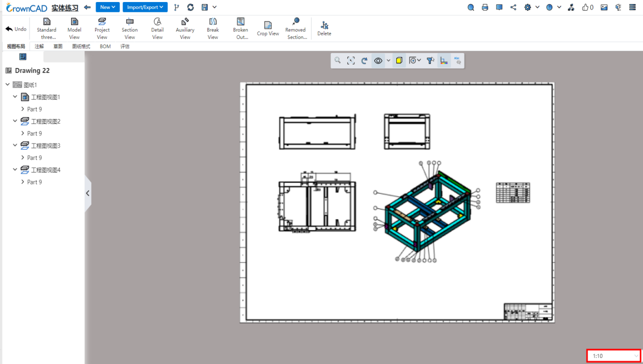Switch to the BOM tab
The image size is (643, 364).
105,46
